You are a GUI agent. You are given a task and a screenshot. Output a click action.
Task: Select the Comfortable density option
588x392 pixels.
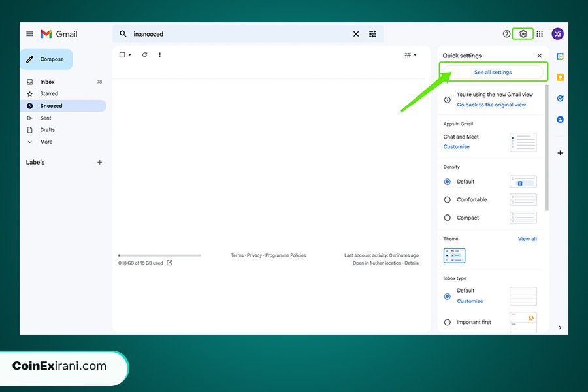click(447, 199)
